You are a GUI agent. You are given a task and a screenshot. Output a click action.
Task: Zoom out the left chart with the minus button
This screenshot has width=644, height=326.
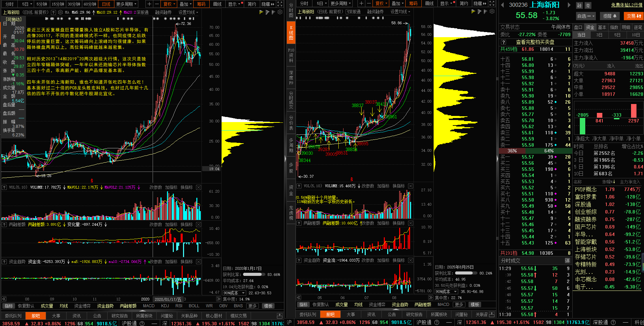157,4
